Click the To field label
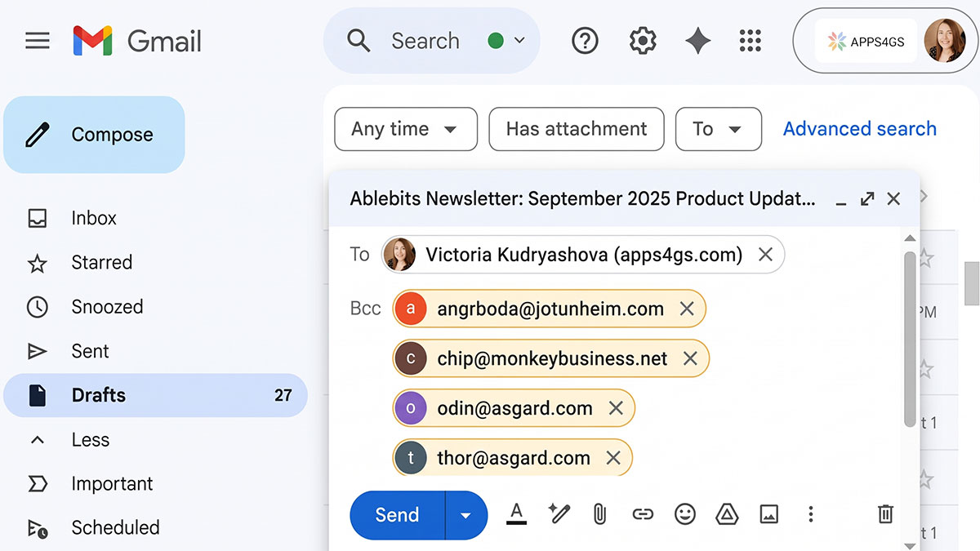Viewport: 980px width, 551px height. [359, 255]
